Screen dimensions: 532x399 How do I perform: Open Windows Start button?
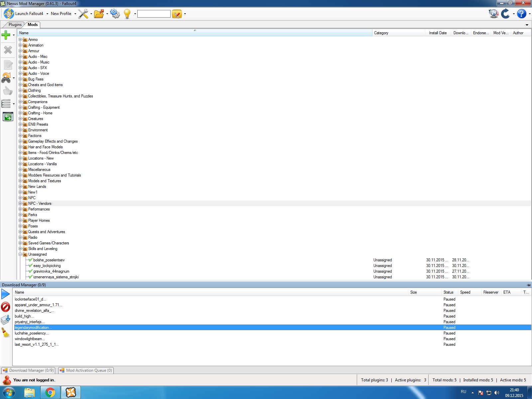(x=9, y=393)
